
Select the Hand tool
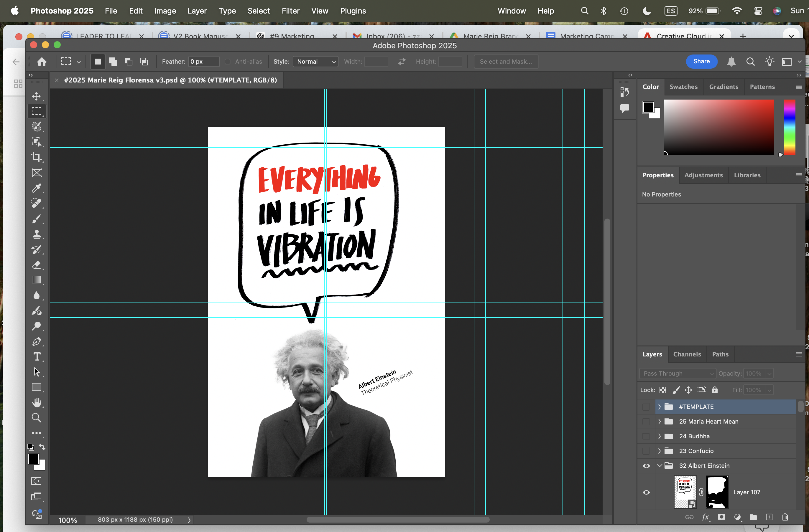[36, 403]
